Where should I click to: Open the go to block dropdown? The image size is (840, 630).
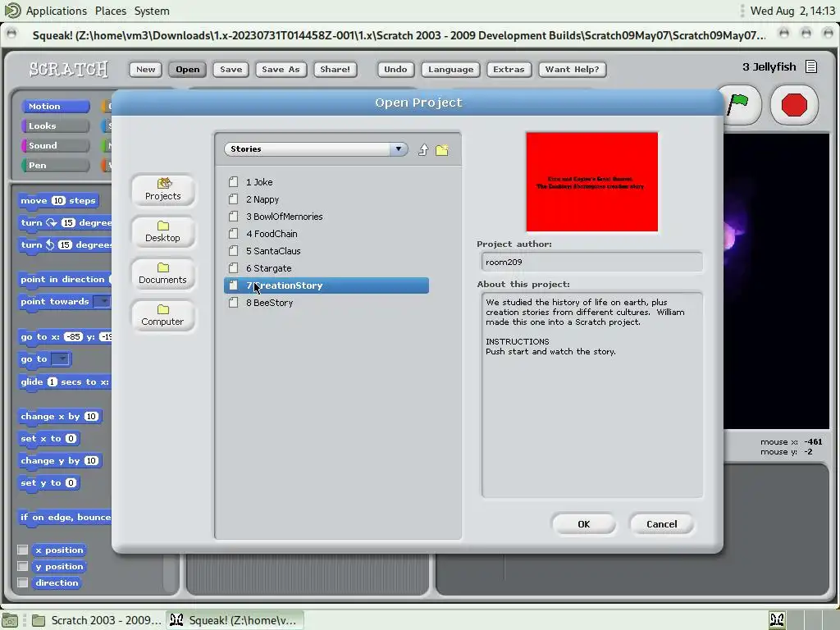[x=61, y=359]
